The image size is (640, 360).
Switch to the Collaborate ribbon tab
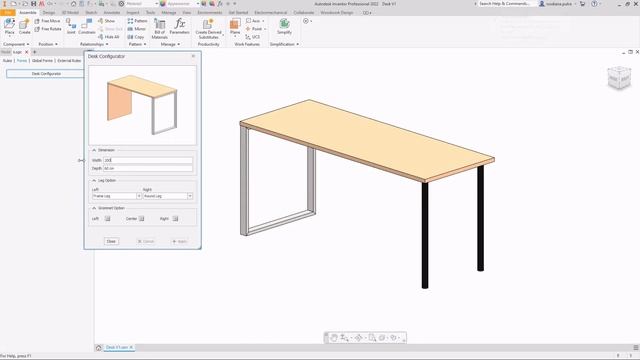(x=304, y=13)
